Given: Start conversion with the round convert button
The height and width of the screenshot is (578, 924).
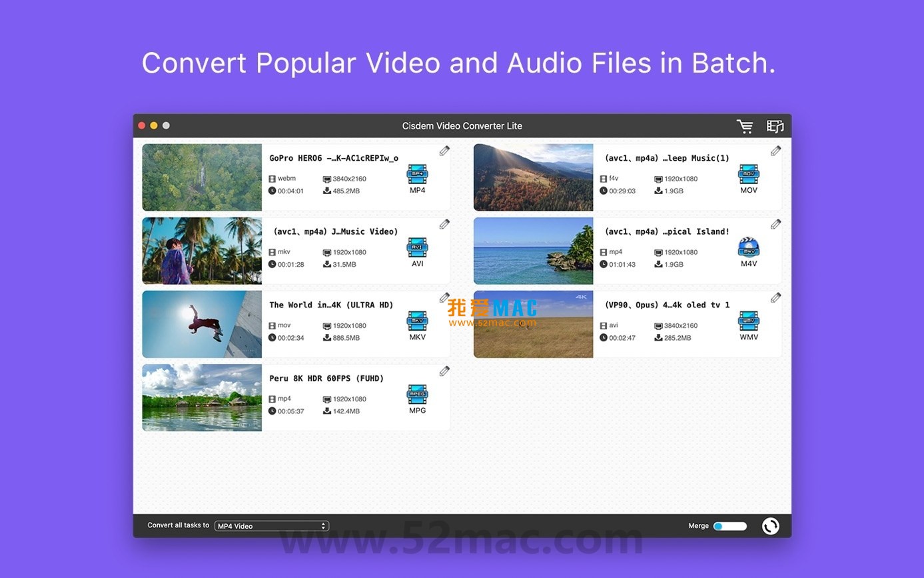Looking at the screenshot, I should 771,526.
